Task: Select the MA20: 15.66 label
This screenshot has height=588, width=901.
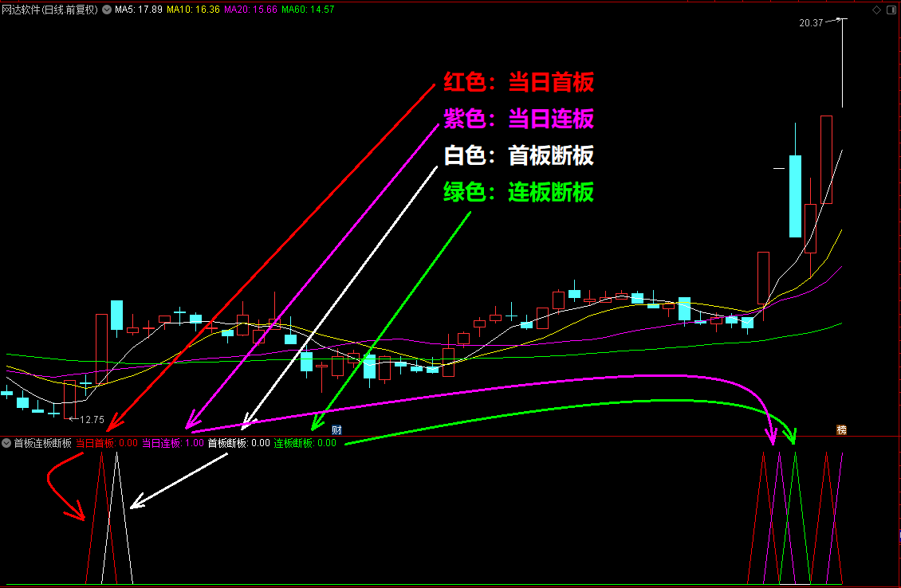Action: coord(250,10)
